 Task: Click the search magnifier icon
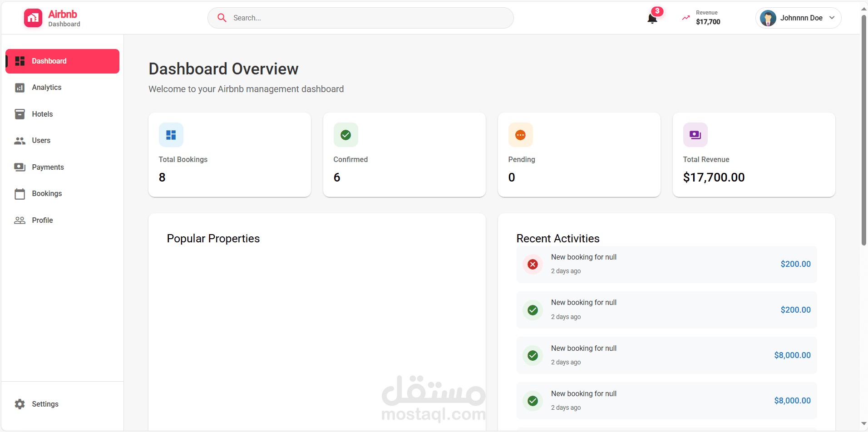coord(222,18)
